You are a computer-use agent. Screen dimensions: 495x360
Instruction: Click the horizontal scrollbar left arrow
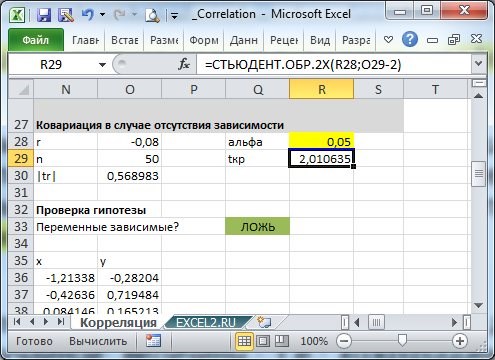pyautogui.click(x=357, y=322)
